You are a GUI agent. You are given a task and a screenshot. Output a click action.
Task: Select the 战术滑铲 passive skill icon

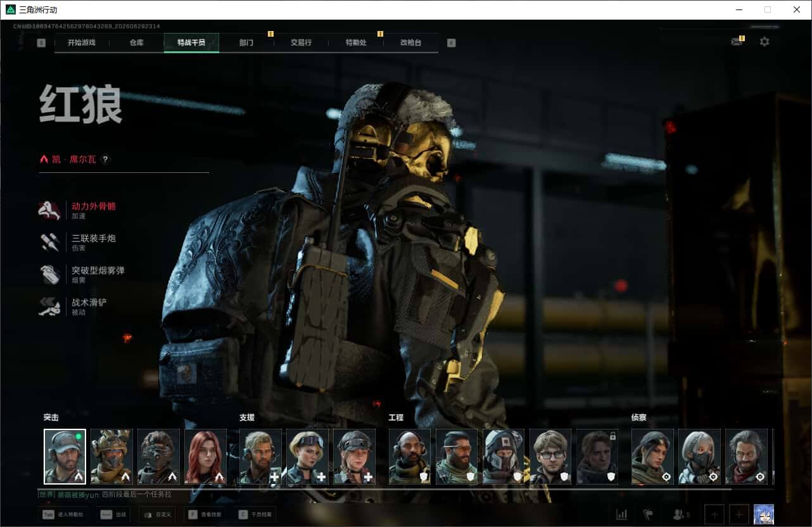click(x=50, y=307)
